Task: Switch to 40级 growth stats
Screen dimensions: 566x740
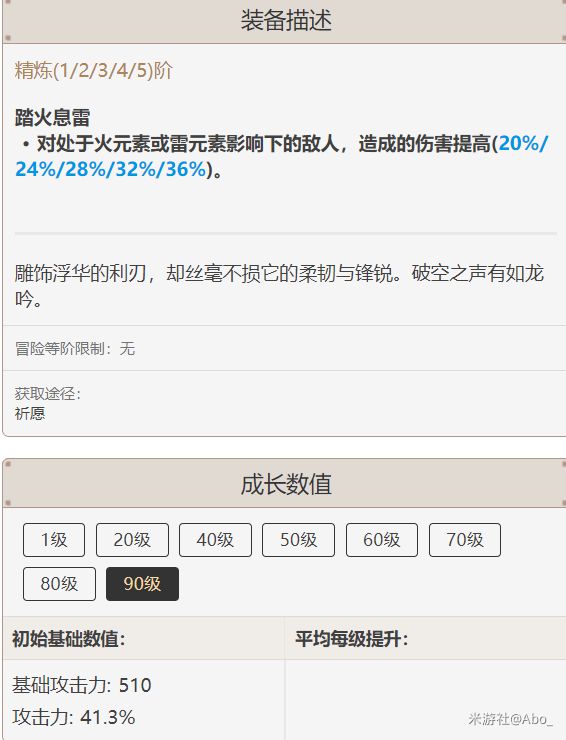Action: click(215, 540)
